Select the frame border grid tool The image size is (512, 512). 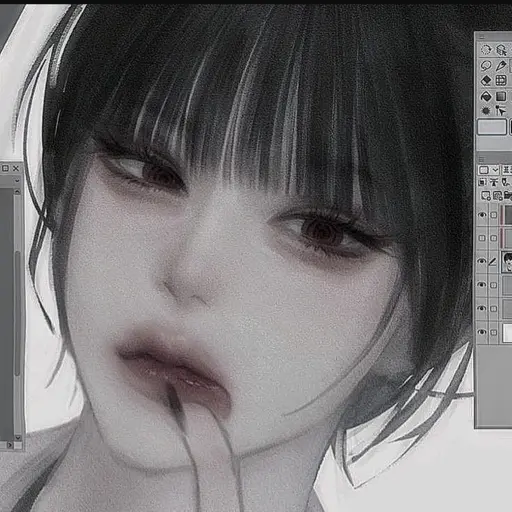pyautogui.click(x=501, y=80)
